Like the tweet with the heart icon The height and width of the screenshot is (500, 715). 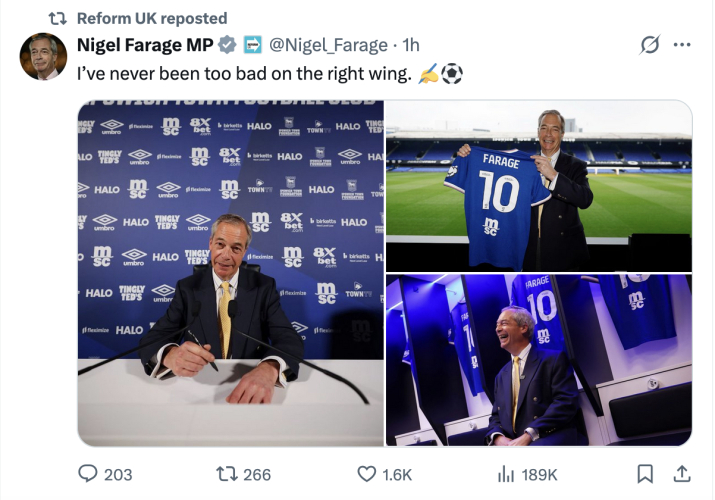(x=366, y=474)
